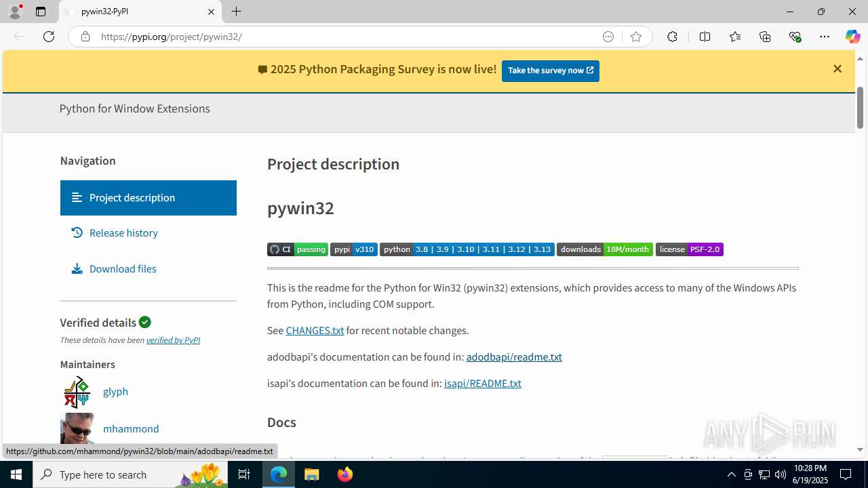Open maintainer glyph profile link
The width and height of the screenshot is (868, 488).
tap(115, 392)
